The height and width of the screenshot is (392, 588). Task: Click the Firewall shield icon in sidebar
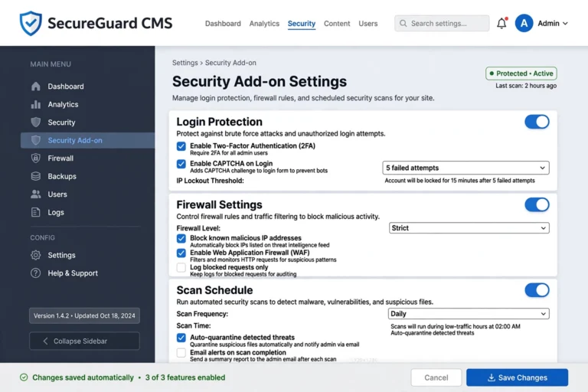pos(36,158)
